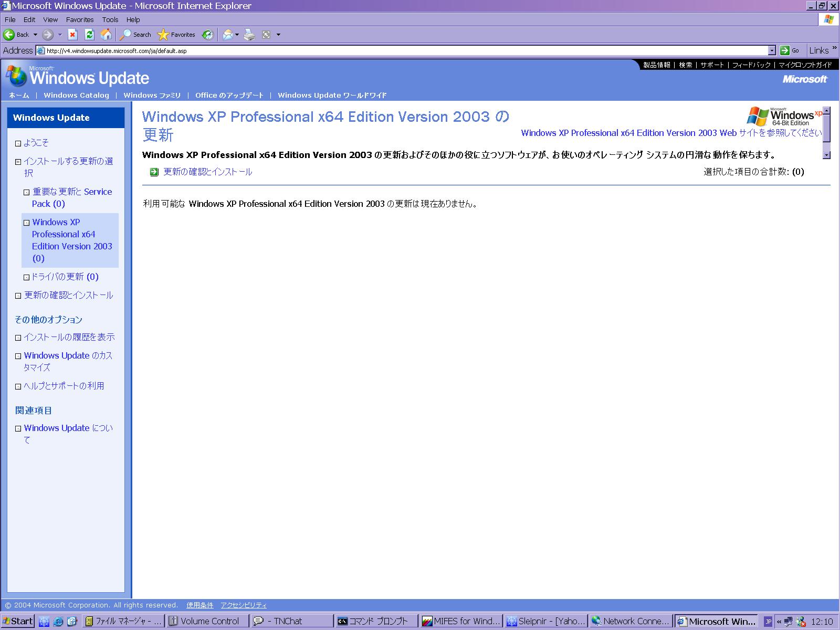Select ドライバの更新 (0) in sidebar

(65, 277)
